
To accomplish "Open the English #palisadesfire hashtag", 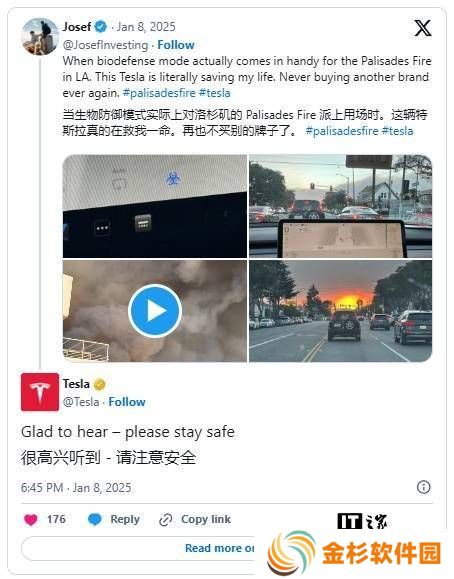I will coord(159,93).
